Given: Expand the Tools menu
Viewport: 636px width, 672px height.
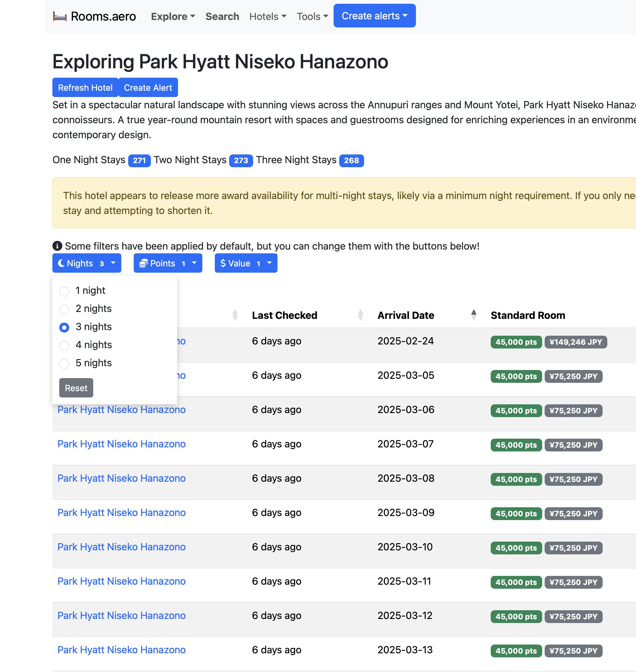Looking at the screenshot, I should [x=312, y=16].
